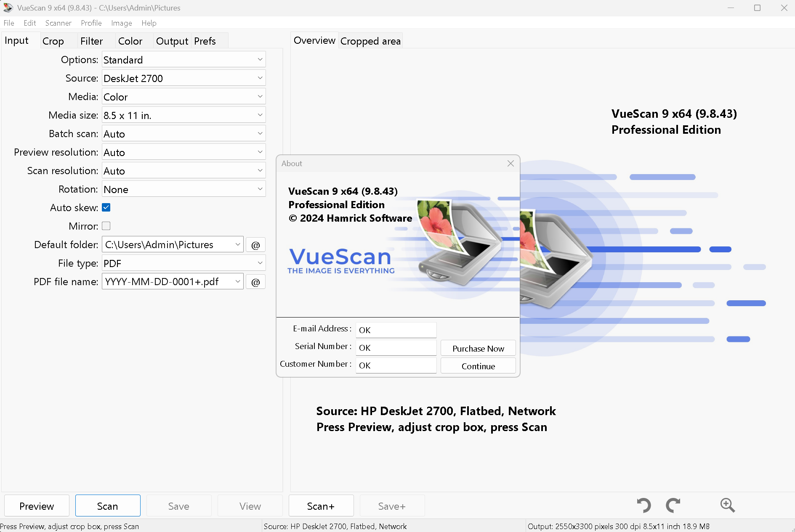Expand the Media dropdown set to Color
The image size is (795, 532).
pos(184,97)
